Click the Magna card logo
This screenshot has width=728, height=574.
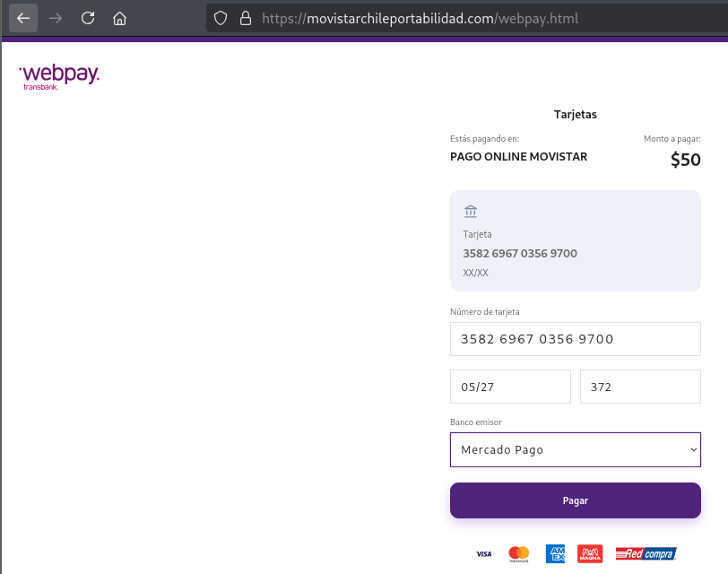click(590, 553)
